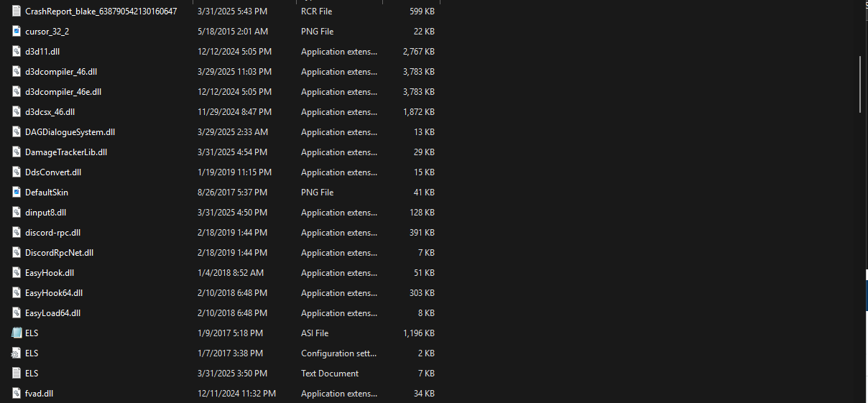Click the date 12/11/2024 11:32 PM
This screenshot has height=403, width=868.
click(x=236, y=394)
